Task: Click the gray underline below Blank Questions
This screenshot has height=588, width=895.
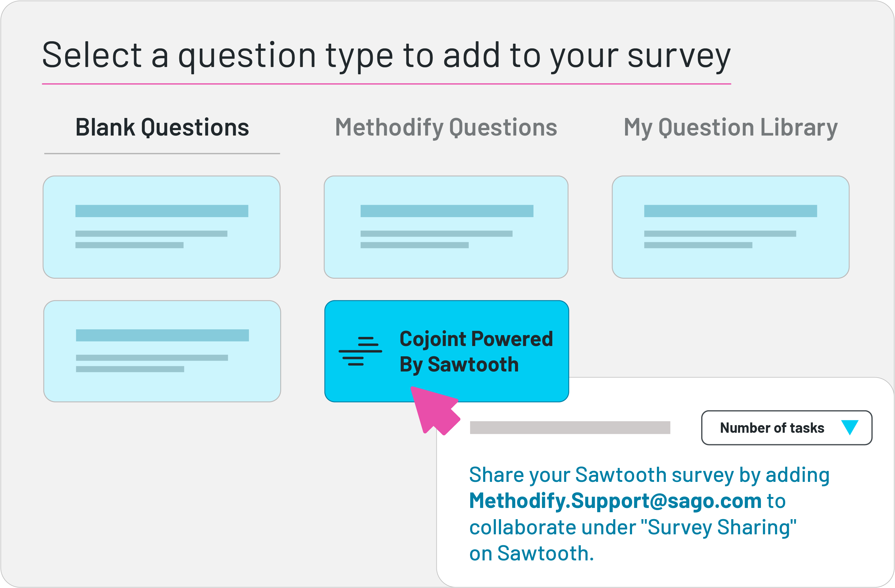Action: [x=162, y=153]
